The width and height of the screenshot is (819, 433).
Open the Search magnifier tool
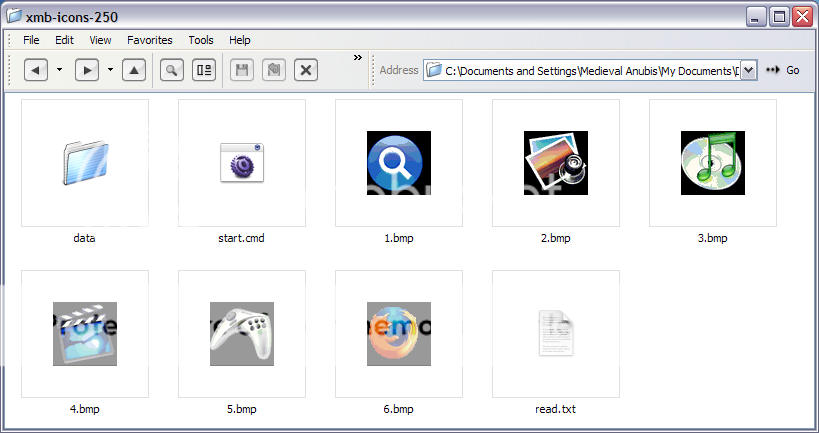point(172,70)
